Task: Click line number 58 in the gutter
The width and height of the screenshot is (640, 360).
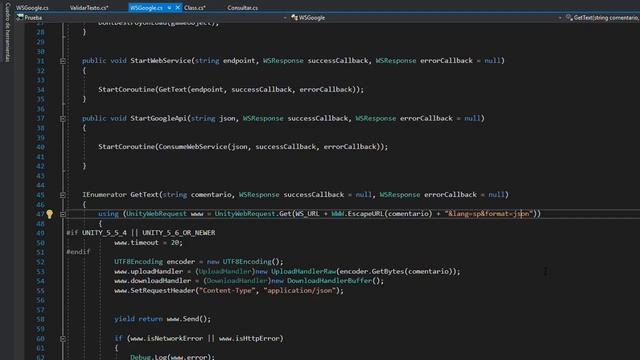Action: coord(40,320)
